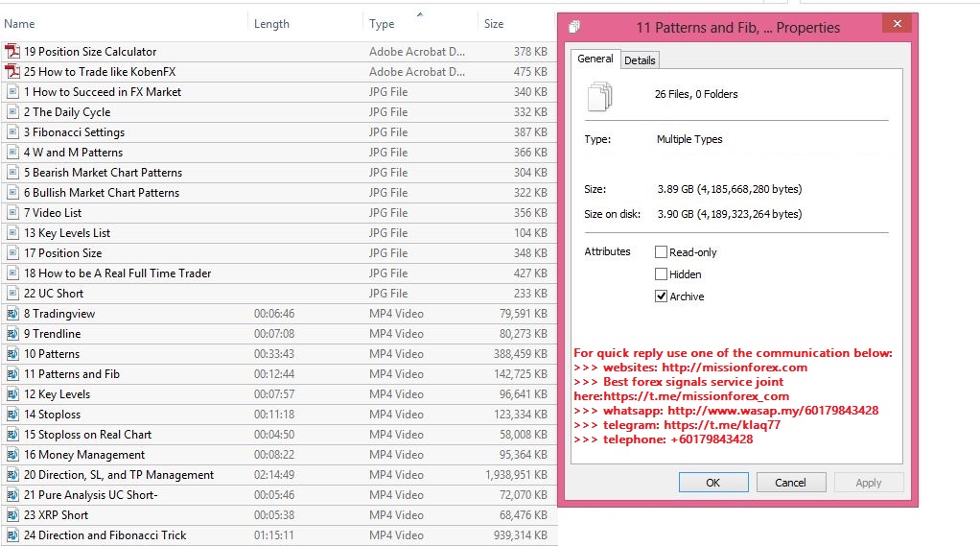This screenshot has width=980, height=546.
Task: Click the video icon of 9 Trendline
Action: (x=12, y=333)
